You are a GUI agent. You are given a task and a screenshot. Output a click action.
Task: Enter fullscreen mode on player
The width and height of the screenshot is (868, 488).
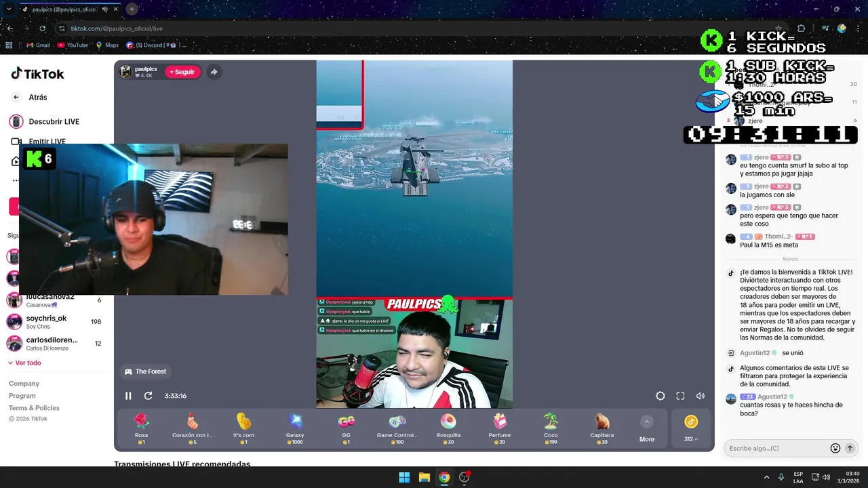click(x=680, y=396)
